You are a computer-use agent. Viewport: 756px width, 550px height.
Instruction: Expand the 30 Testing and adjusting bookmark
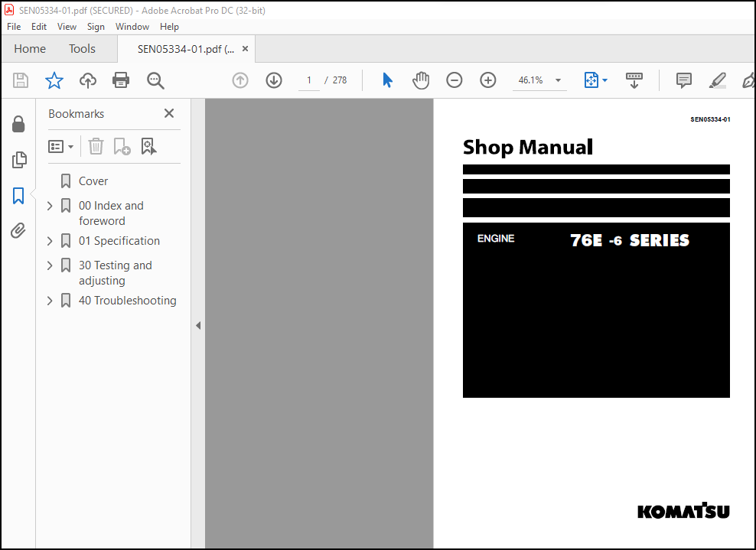pyautogui.click(x=50, y=265)
